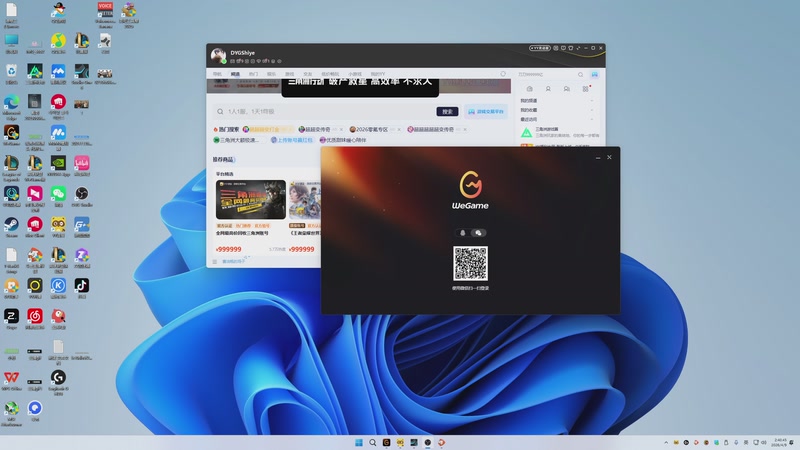This screenshot has height=450, width=800.
Task: Open blue K Kugou desktop shortcut
Action: (x=58, y=286)
